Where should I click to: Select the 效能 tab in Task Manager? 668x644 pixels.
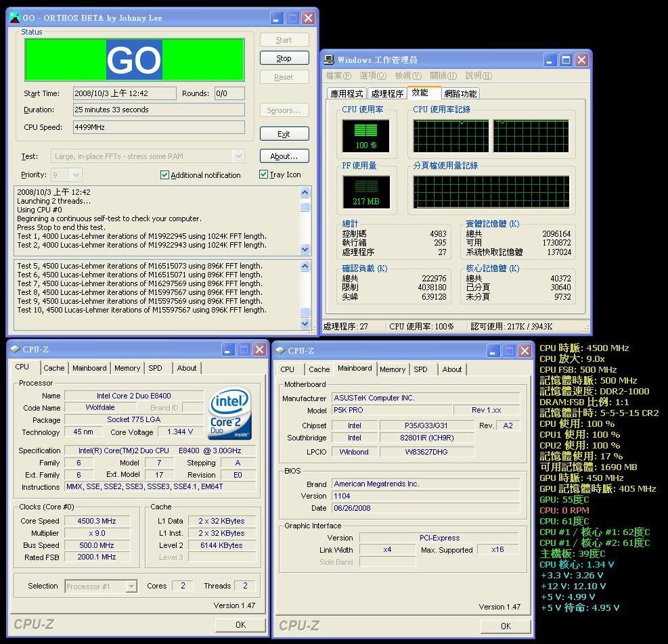coord(424,93)
